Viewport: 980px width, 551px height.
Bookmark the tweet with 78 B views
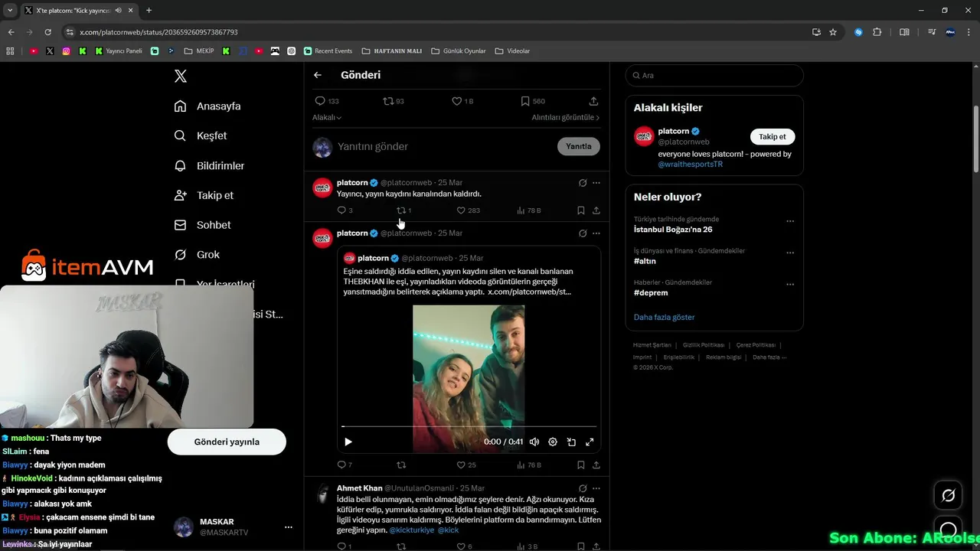tap(580, 210)
